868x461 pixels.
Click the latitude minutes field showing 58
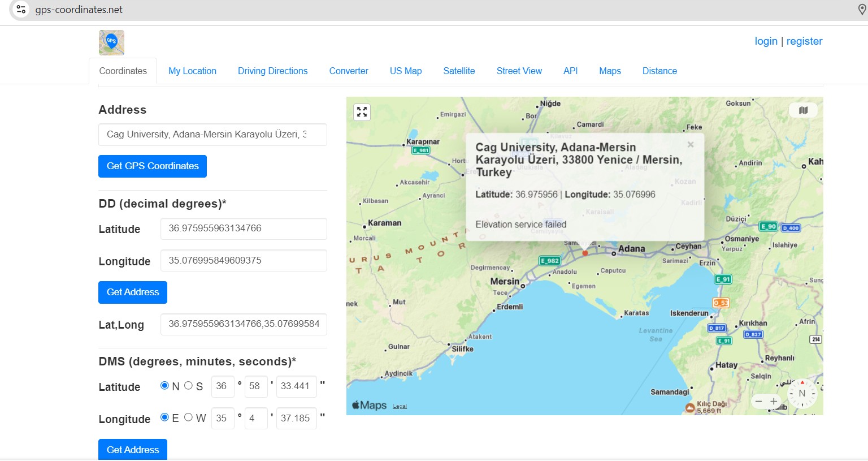pos(256,386)
